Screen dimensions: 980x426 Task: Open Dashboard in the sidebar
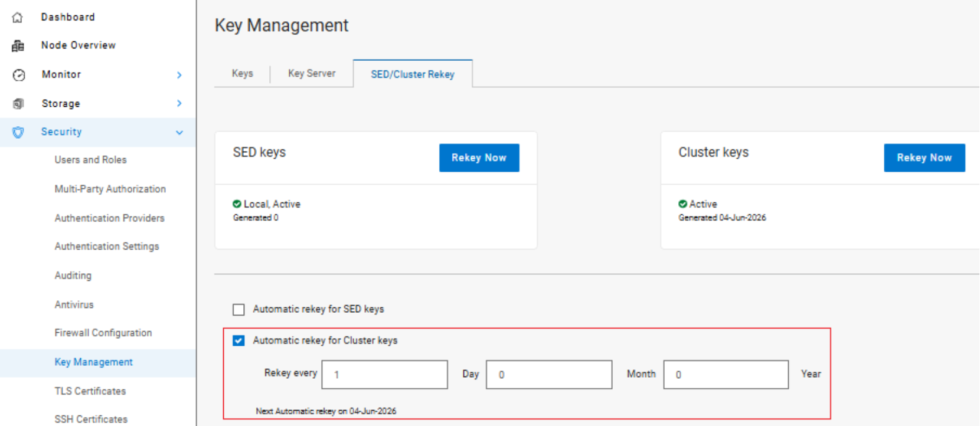[68, 17]
